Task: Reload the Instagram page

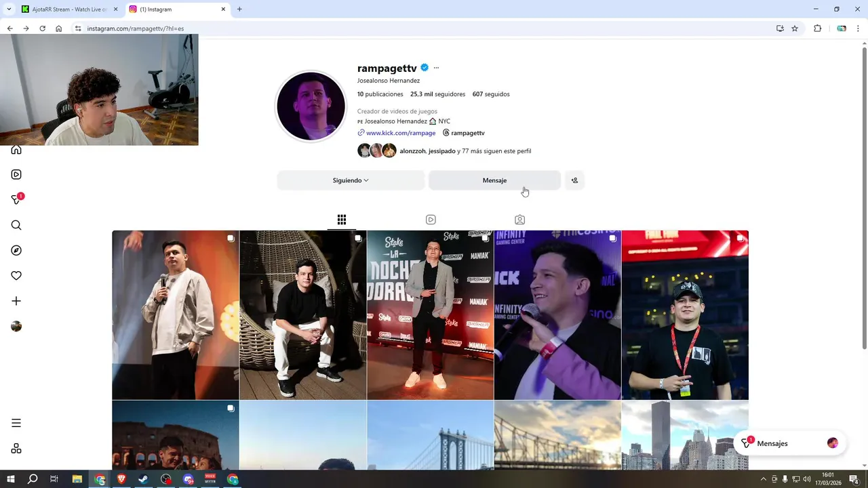Action: point(42,28)
